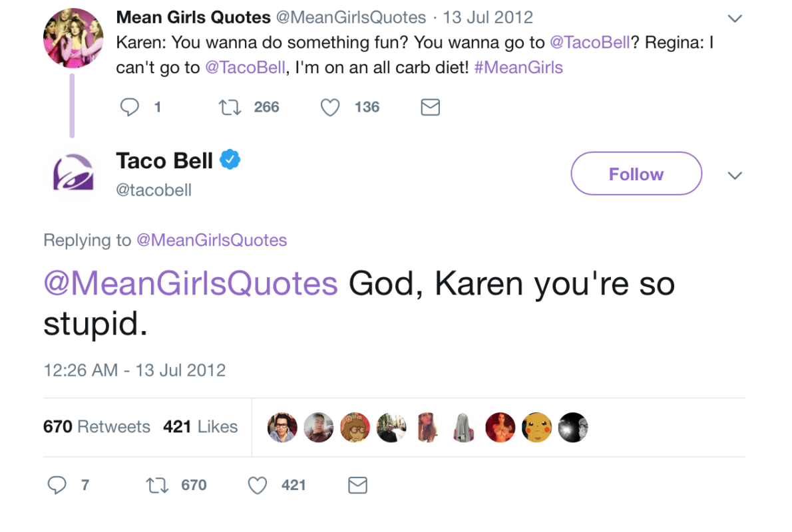The height and width of the screenshot is (532, 792).
Task: View the 421 Likes list
Action: [200, 426]
